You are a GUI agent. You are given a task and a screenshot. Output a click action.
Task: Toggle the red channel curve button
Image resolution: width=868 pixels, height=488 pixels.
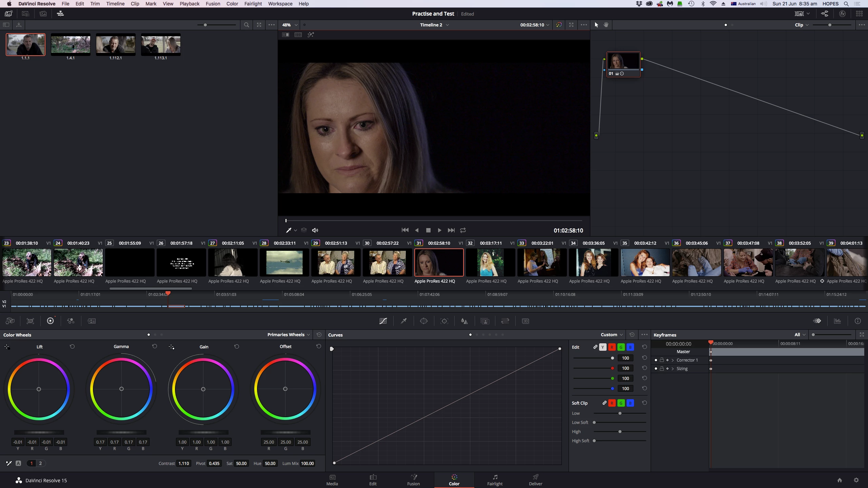click(x=612, y=347)
